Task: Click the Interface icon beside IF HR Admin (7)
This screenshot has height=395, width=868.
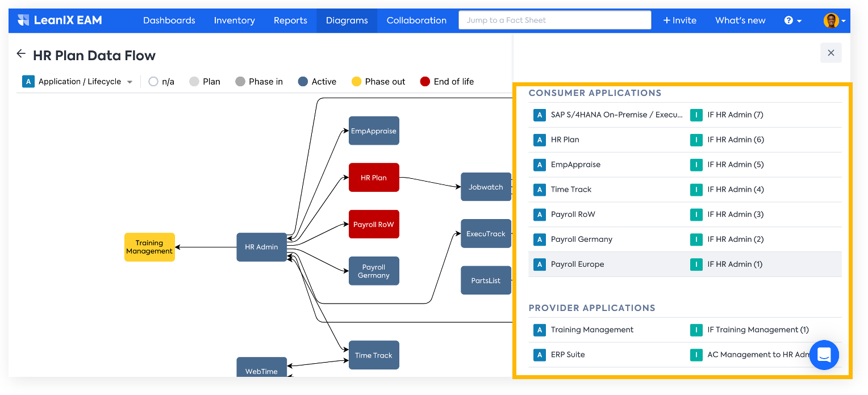Action: click(x=696, y=115)
